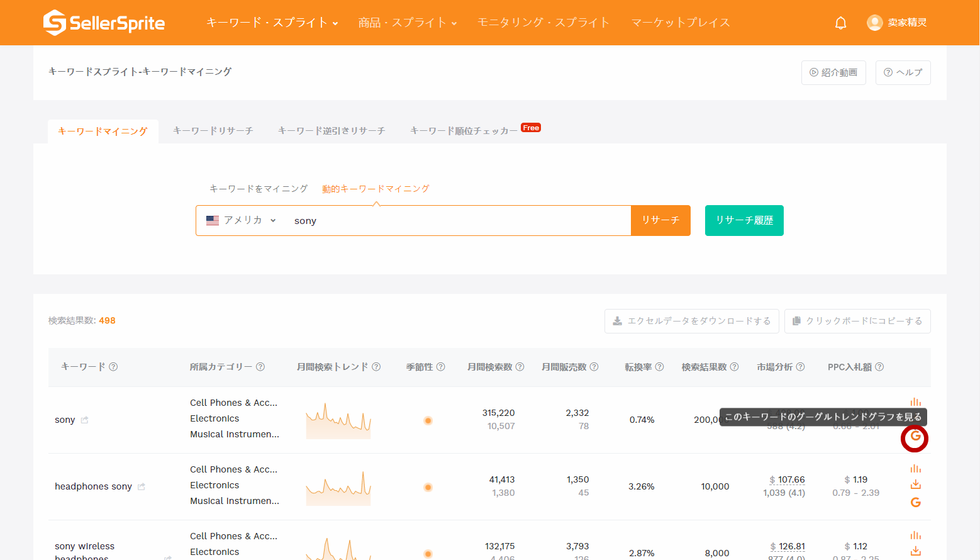Click the ヘルプ button
This screenshot has height=560, width=980.
tap(903, 72)
